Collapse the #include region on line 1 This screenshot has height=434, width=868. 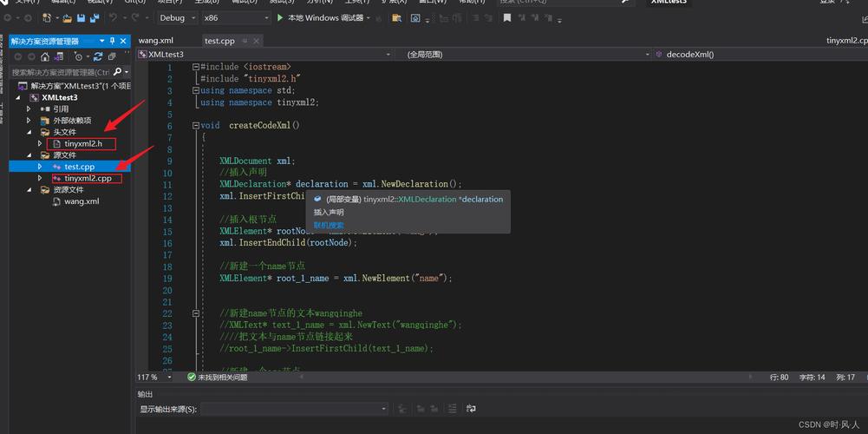195,67
